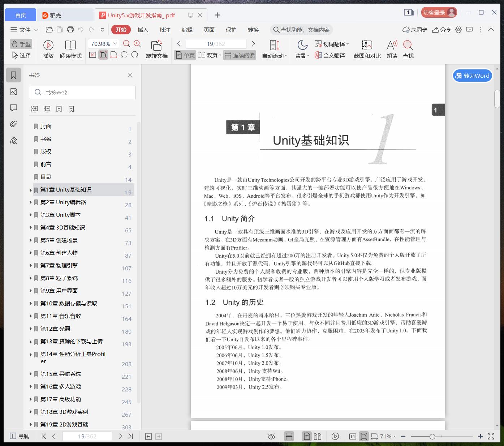Open Reading mode (阅读模式)
The width and height of the screenshot is (504, 446).
[x=70, y=49]
